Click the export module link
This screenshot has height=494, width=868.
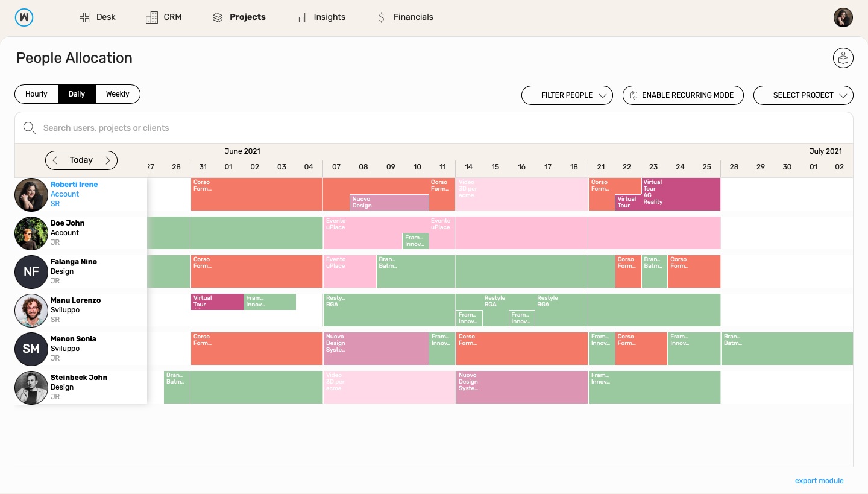819,481
